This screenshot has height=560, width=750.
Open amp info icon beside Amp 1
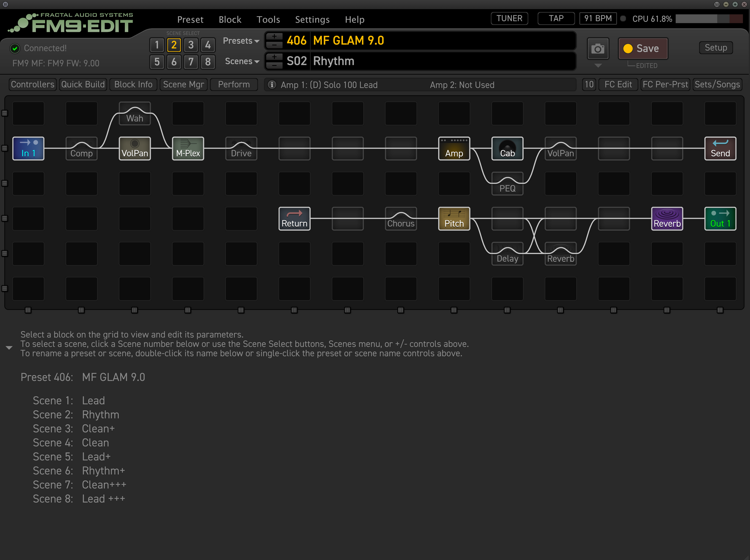click(272, 85)
